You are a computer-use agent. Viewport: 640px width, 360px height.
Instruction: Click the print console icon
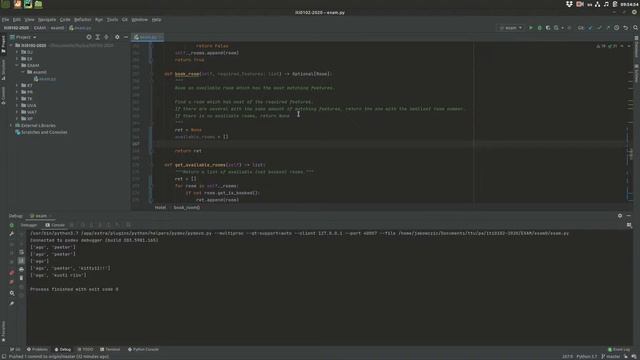pyautogui.click(x=21, y=269)
